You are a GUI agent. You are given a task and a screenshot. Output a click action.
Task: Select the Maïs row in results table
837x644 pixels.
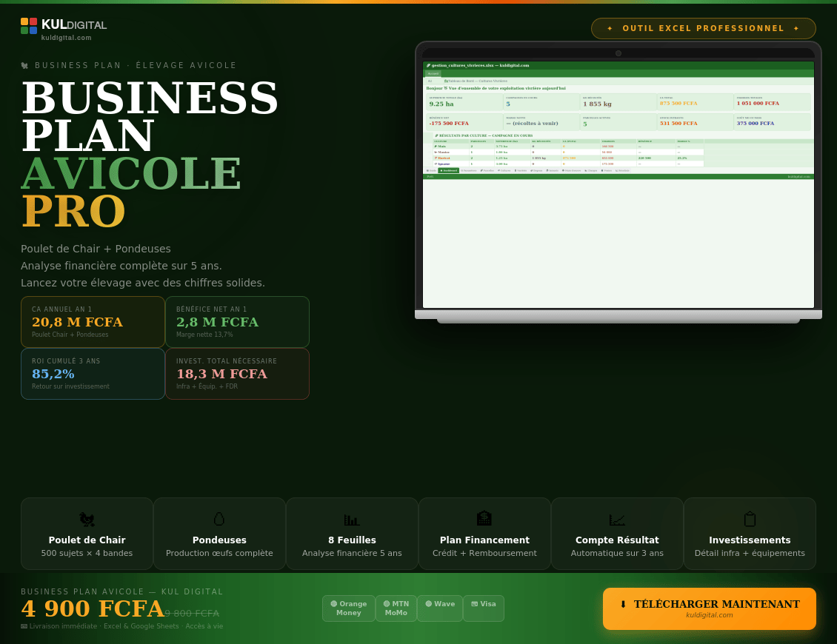(x=569, y=146)
